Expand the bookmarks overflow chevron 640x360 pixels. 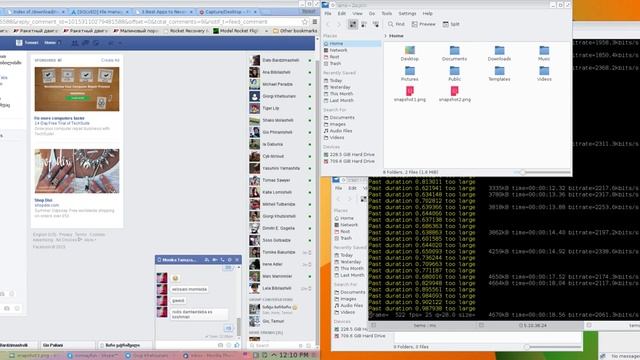267,31
